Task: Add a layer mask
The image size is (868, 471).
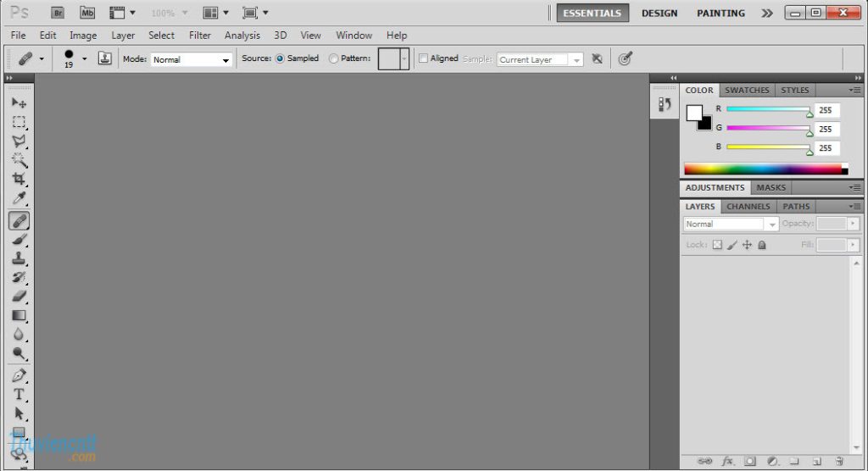Action: 750,461
